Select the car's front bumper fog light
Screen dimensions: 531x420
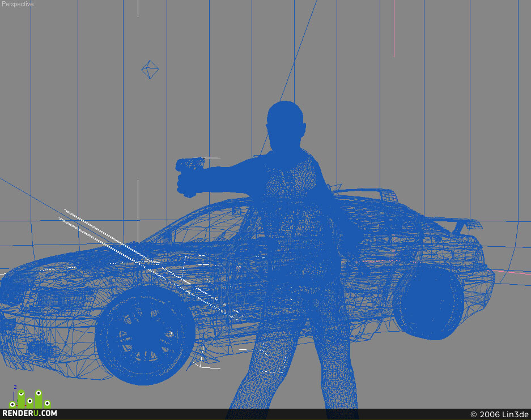(x=40, y=349)
